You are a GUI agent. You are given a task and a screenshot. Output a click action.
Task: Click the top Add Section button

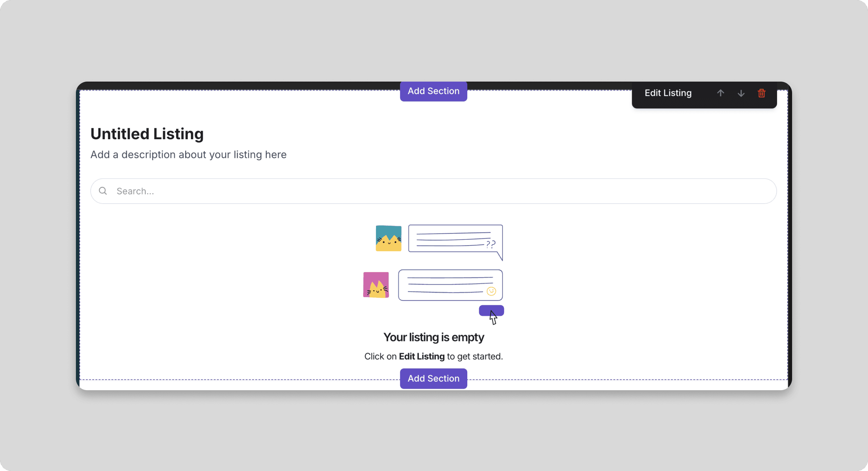pos(433,91)
